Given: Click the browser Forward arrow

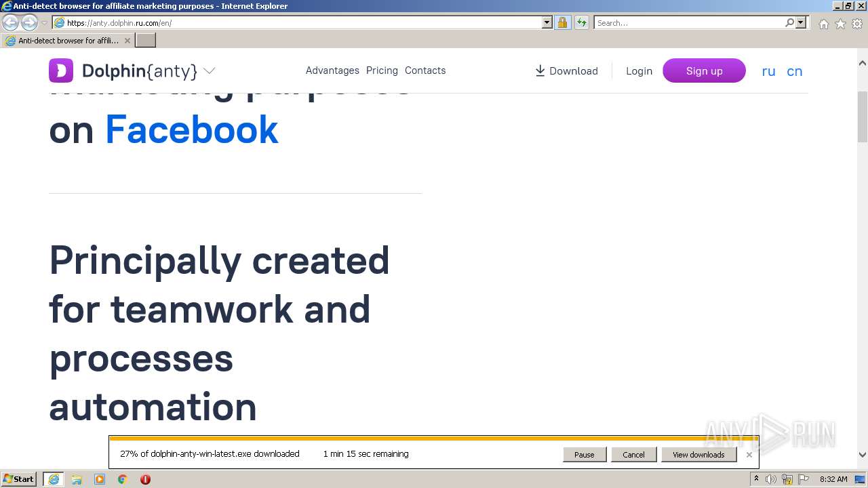Looking at the screenshot, I should [x=29, y=23].
